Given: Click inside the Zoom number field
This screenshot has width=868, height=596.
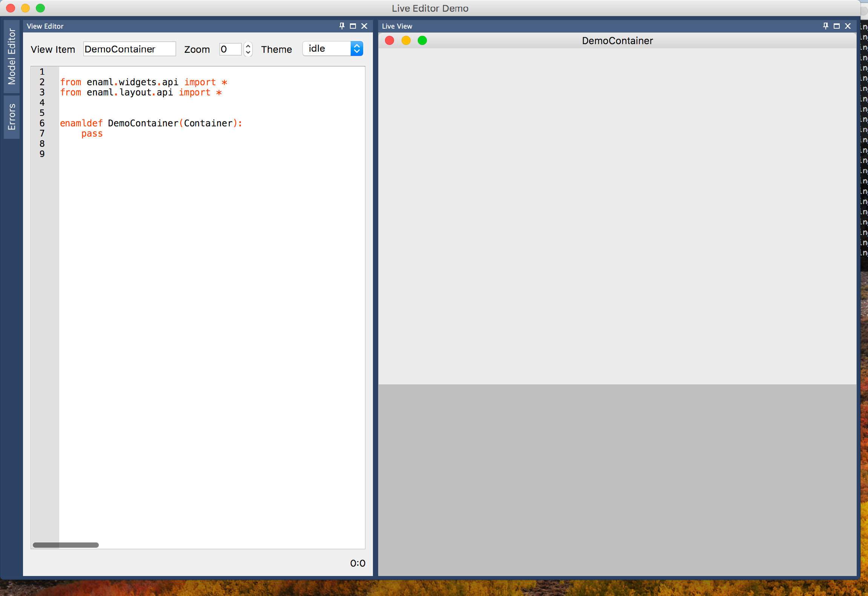Looking at the screenshot, I should [x=230, y=49].
